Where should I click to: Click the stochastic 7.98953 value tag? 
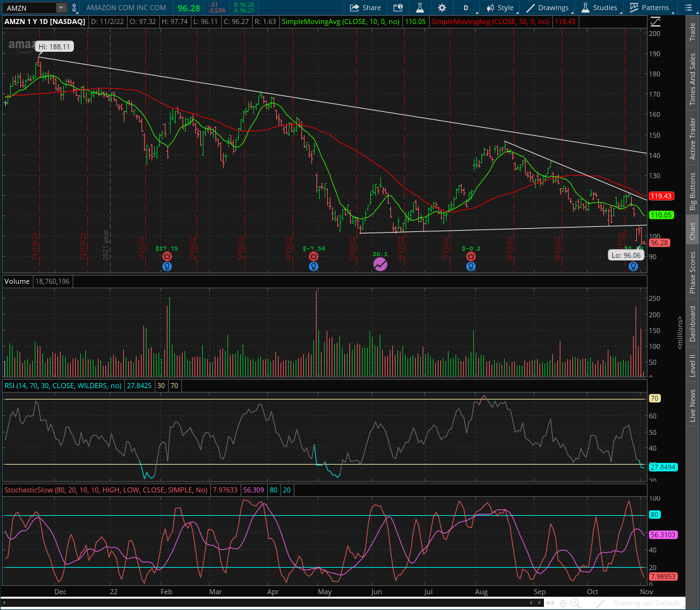coord(663,576)
